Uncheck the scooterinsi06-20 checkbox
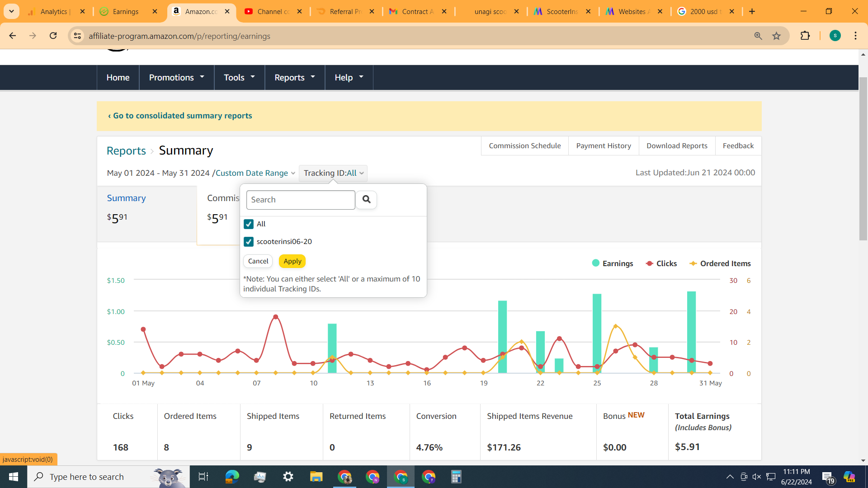Screen dimensions: 868x488 249,242
